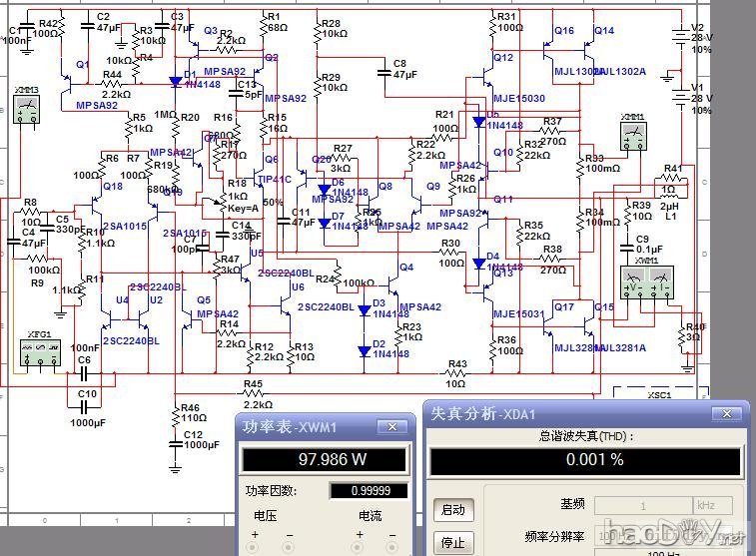Select the D1 1N4148 diode symbol

176,82
